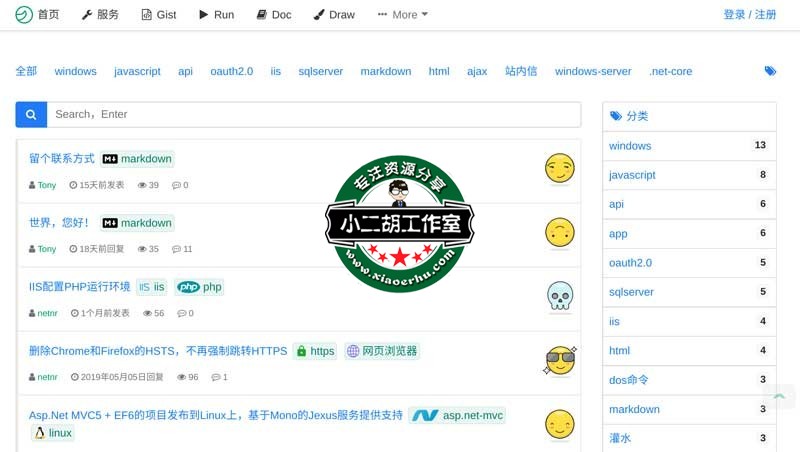Screen dimensions: 800x452
Task: Click the scroll-to-top arrow button
Action: [x=779, y=399]
